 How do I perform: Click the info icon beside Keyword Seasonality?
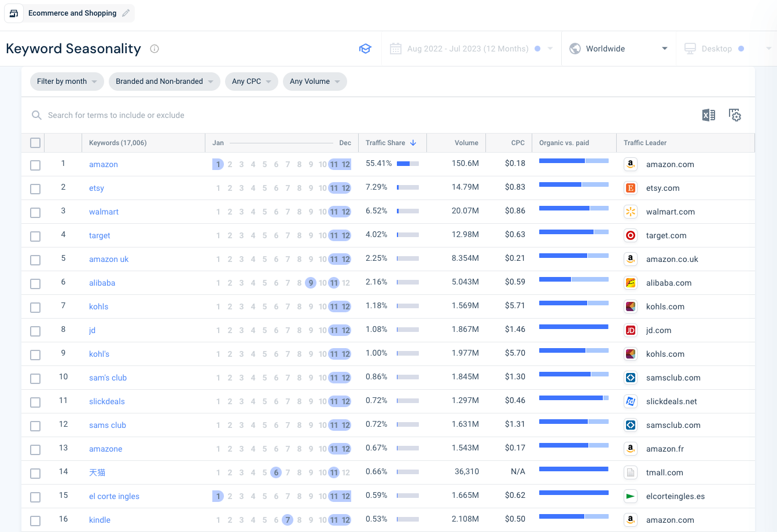pyautogui.click(x=154, y=49)
